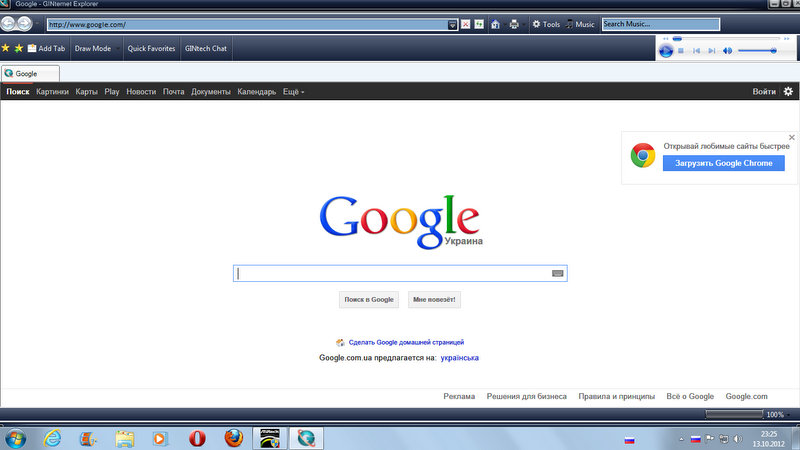The image size is (800, 450).
Task: Launch Internet Explorer from the taskbar
Action: tap(52, 438)
